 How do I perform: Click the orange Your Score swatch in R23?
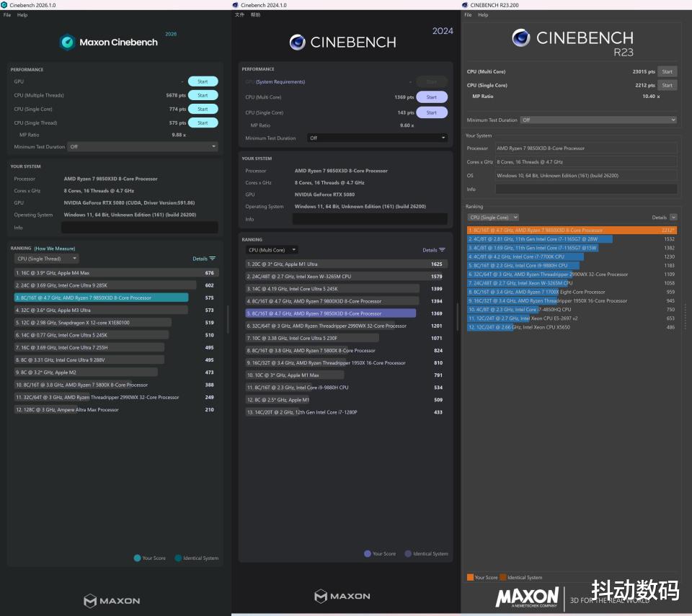[471, 577]
